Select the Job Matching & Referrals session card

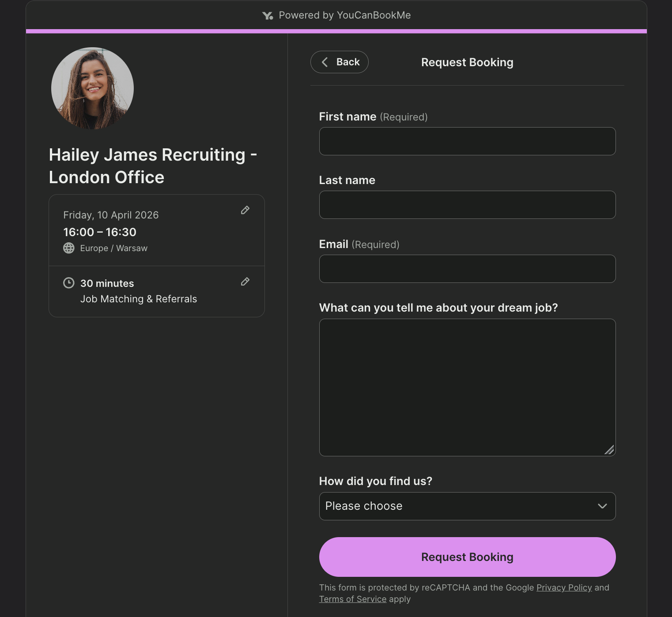[x=157, y=291]
